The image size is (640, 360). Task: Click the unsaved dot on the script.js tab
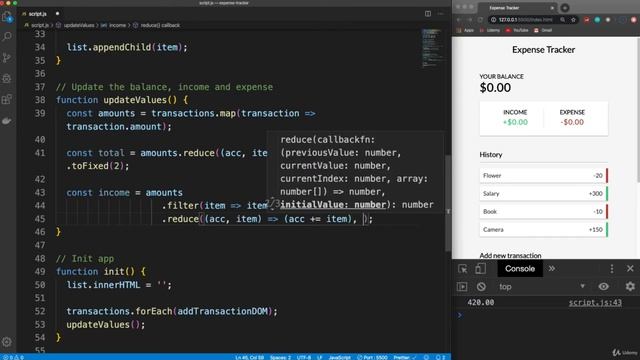point(57,13)
